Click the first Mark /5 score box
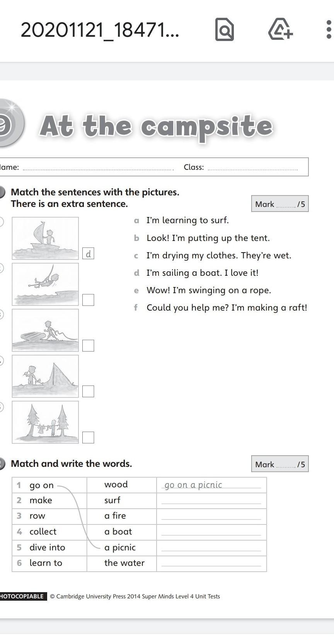This screenshot has height=644, width=334. [x=280, y=204]
